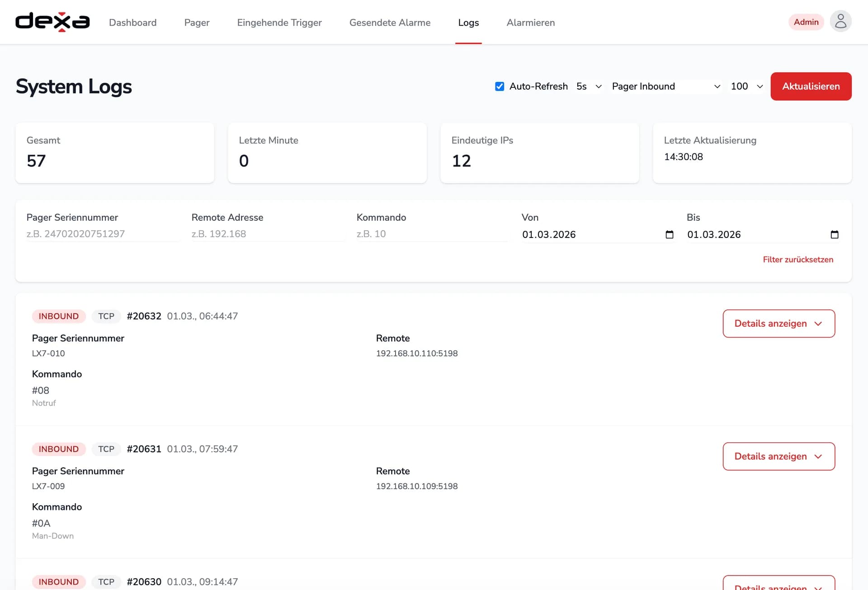Click the dexa logo
This screenshot has height=590, width=868.
coord(52,22)
